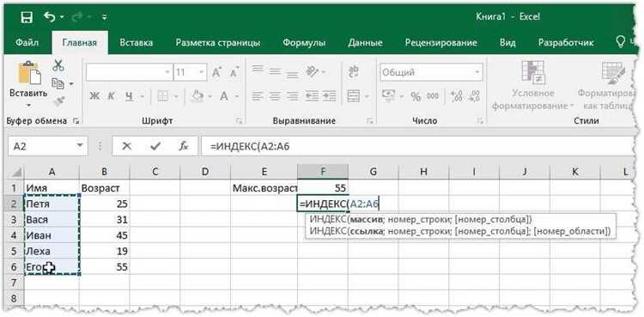Open the font size 11 dropdown
This screenshot has width=644, height=317.
click(201, 73)
